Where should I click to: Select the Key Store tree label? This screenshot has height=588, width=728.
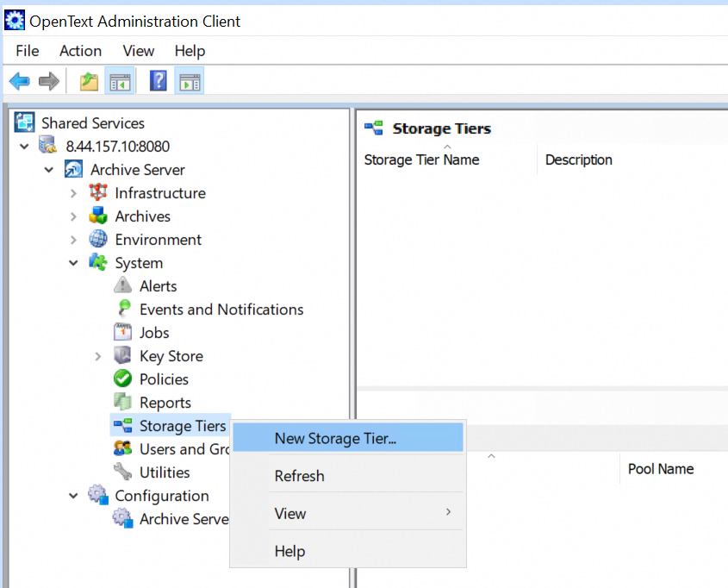(x=171, y=356)
